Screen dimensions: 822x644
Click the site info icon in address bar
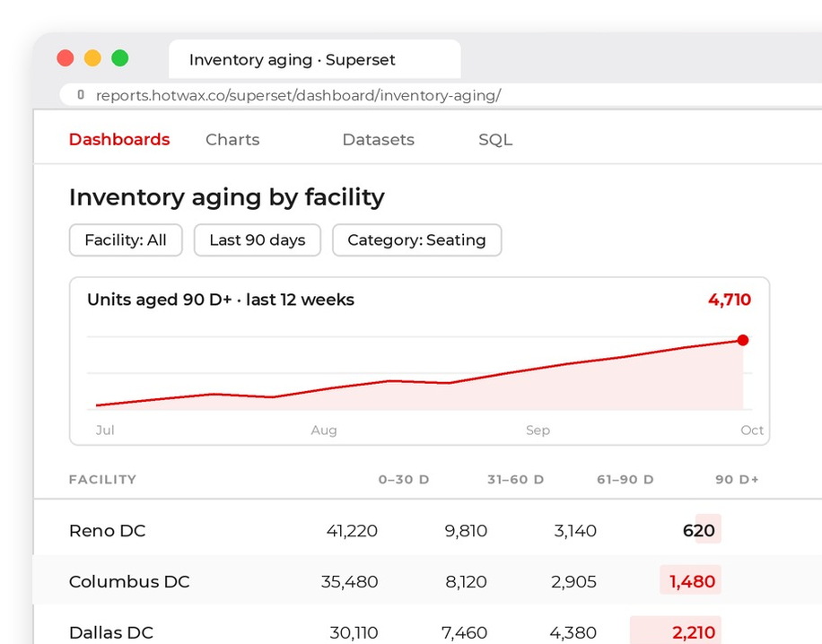81,95
